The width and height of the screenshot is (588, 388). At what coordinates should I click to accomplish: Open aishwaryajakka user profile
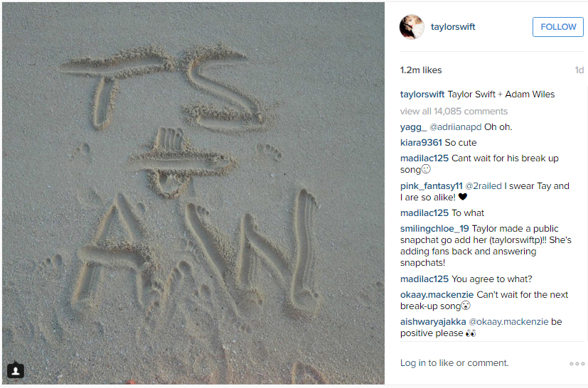point(433,322)
